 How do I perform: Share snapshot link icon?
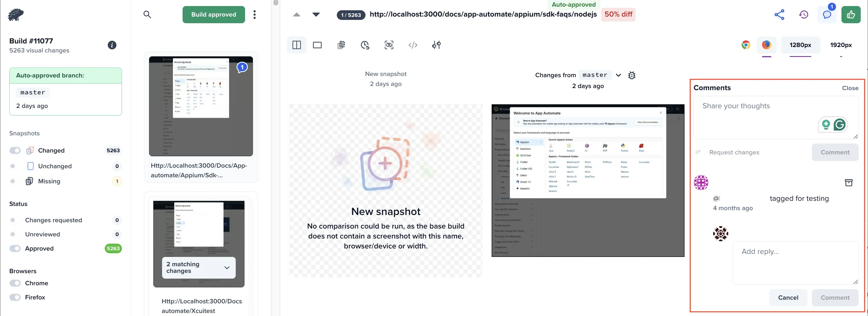coord(779,14)
